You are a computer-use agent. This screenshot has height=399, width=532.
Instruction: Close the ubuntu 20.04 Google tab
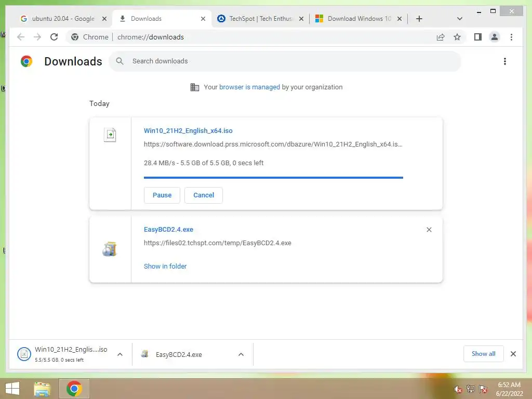tap(104, 19)
